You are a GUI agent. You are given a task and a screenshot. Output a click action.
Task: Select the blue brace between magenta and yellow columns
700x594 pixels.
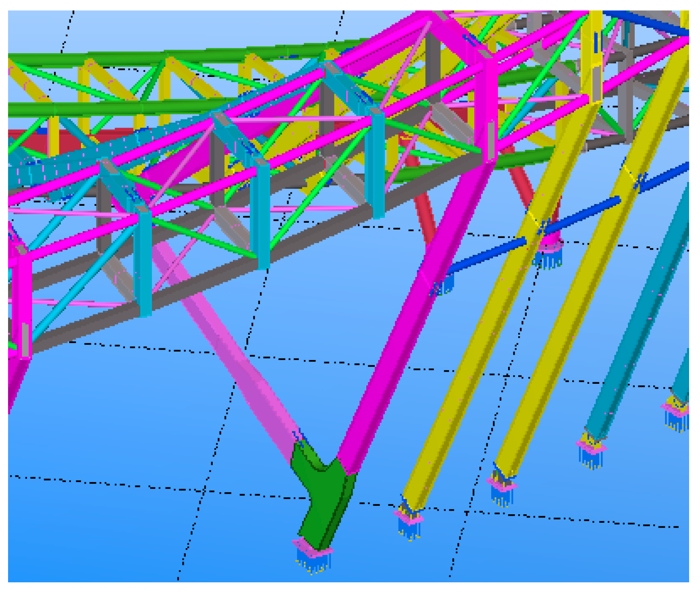coord(487,255)
